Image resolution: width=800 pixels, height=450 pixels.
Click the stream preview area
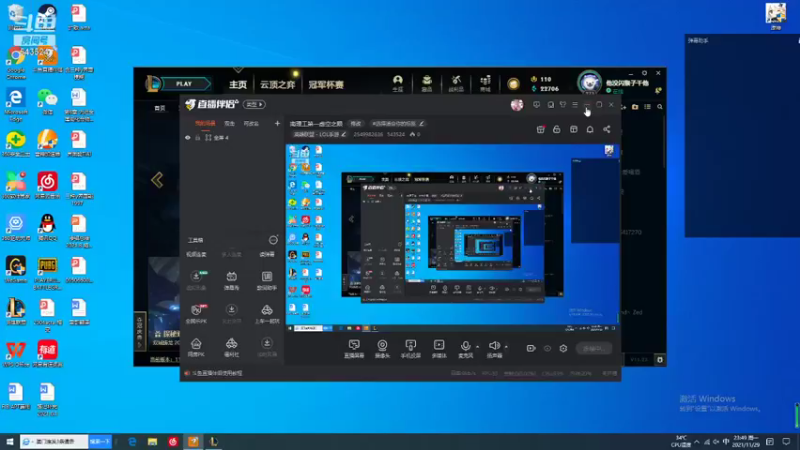coord(453,238)
